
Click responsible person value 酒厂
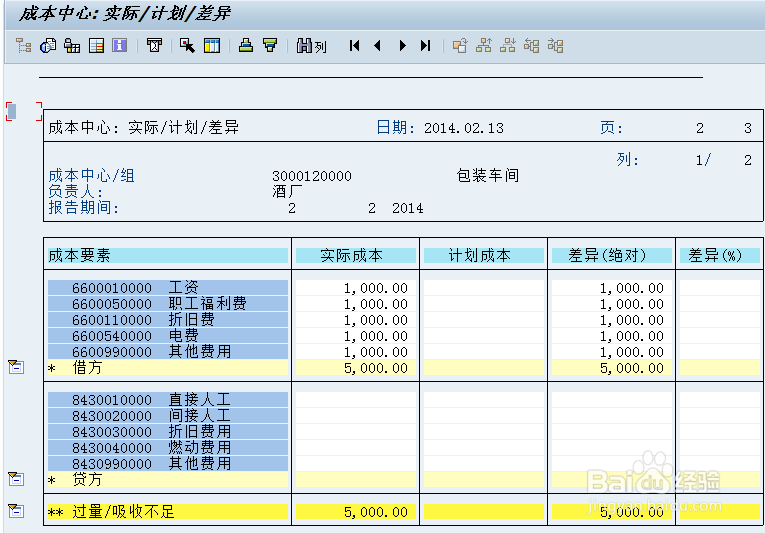(x=287, y=191)
